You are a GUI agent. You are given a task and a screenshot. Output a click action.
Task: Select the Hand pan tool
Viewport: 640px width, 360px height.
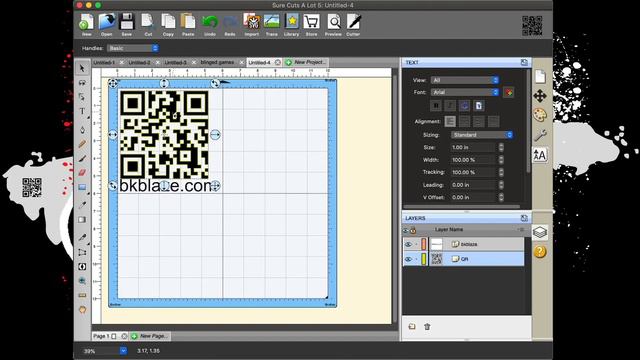point(82,310)
